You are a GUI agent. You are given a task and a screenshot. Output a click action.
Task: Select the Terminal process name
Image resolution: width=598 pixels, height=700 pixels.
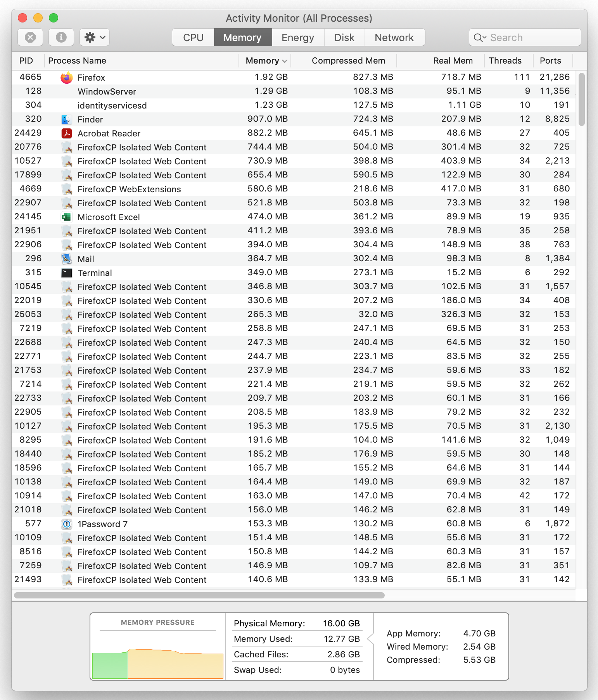tap(95, 273)
